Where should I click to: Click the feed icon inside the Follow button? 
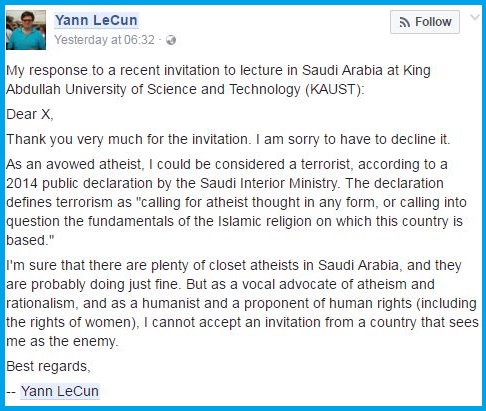point(405,22)
